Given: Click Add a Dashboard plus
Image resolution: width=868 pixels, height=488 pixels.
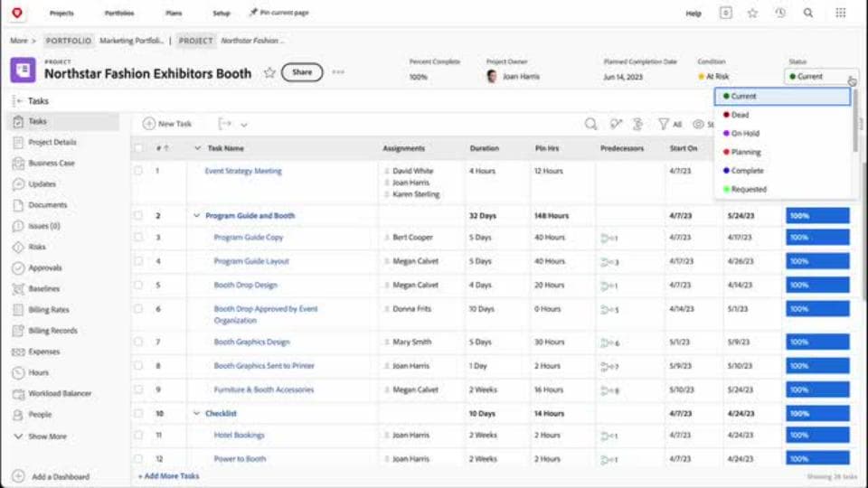Looking at the screenshot, I should click(18, 476).
